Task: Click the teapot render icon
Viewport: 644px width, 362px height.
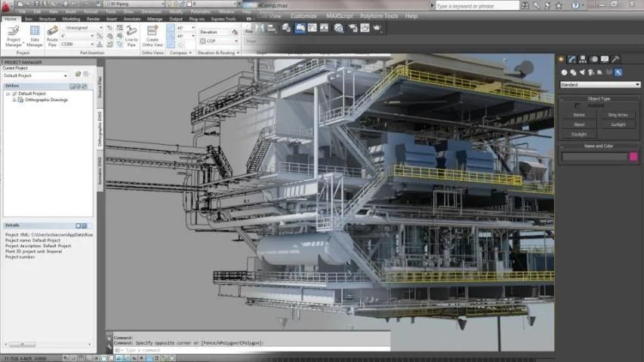Action: [x=377, y=28]
